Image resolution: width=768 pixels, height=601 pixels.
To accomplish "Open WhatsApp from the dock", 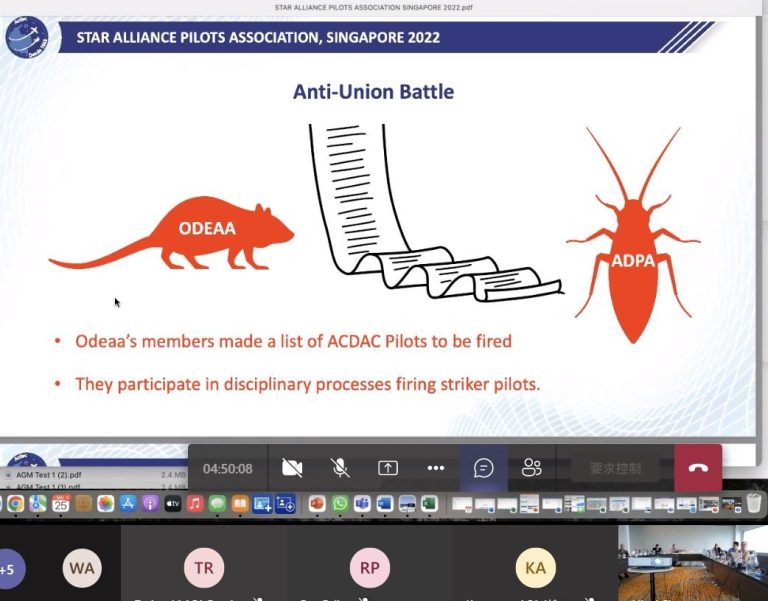I will pyautogui.click(x=340, y=504).
